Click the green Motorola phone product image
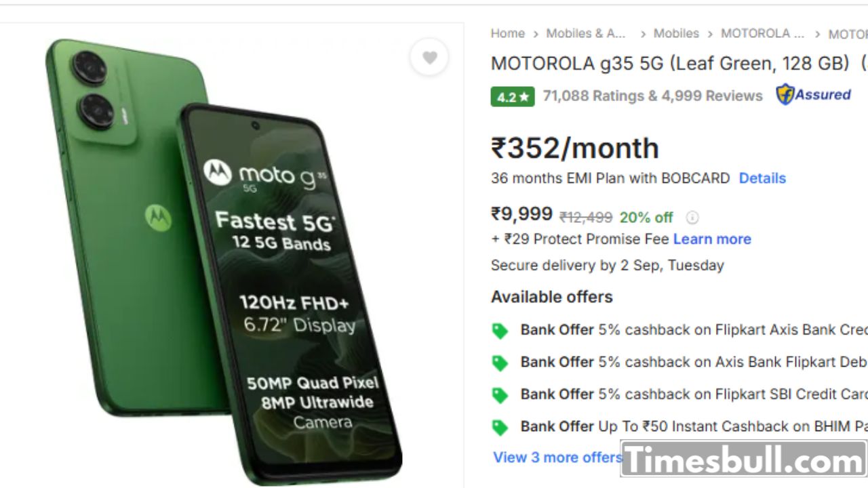 point(224,260)
